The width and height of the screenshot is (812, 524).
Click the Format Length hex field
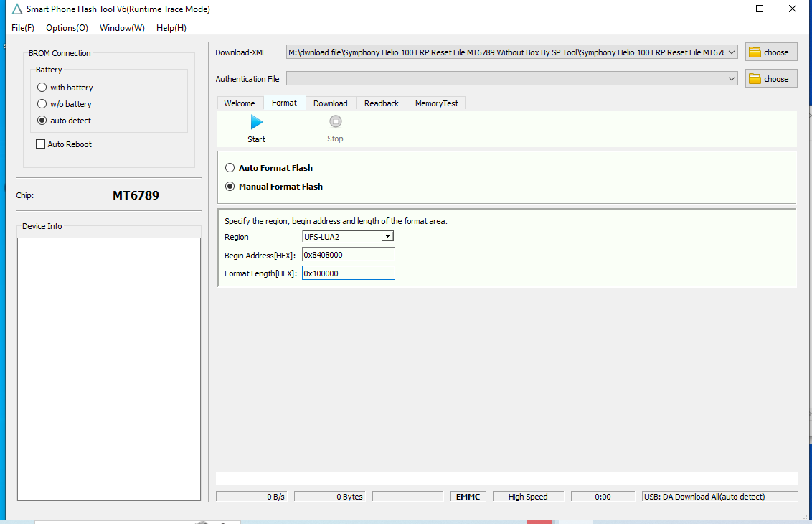[348, 273]
